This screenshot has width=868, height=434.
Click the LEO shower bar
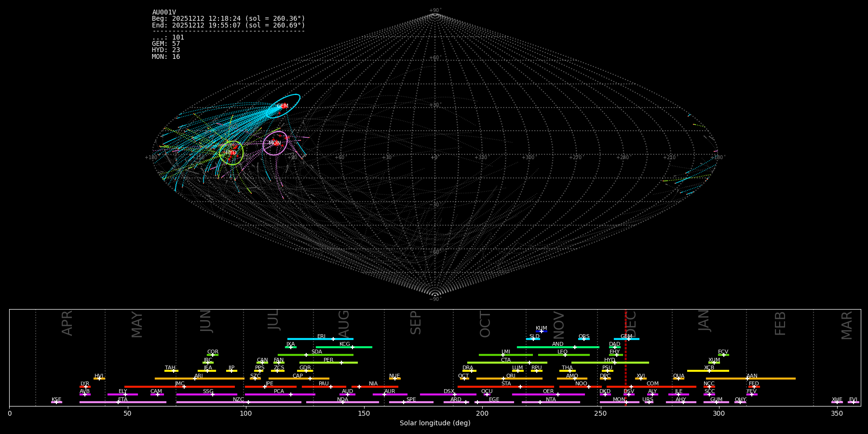(564, 355)
